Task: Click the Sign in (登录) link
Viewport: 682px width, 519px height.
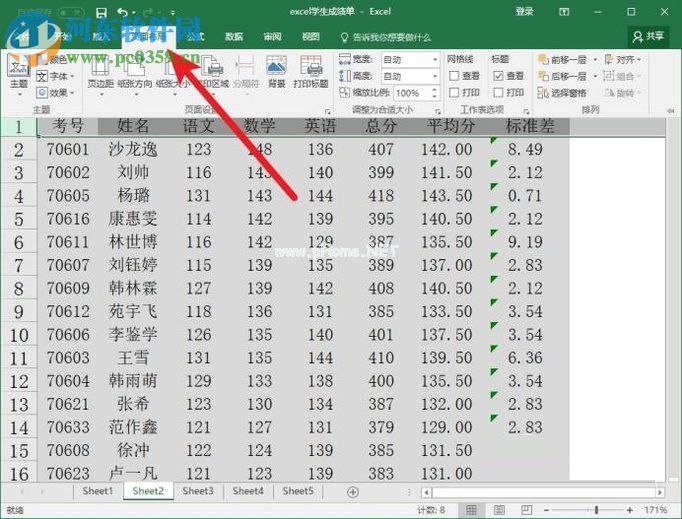Action: [525, 12]
